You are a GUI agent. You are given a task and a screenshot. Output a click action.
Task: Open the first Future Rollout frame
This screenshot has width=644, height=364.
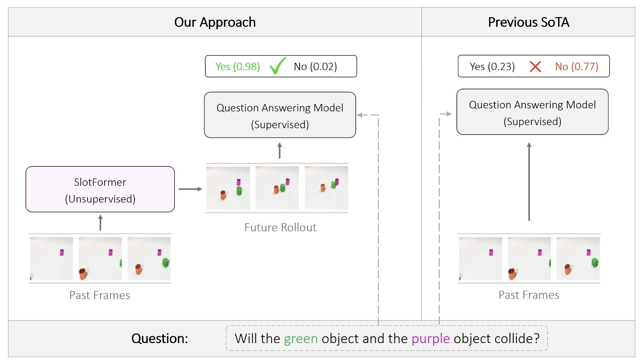coord(228,188)
